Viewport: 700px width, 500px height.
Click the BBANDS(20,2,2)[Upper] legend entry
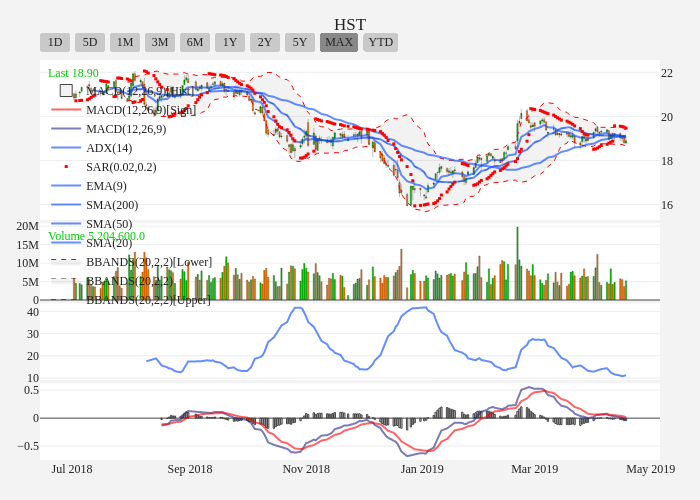click(x=148, y=300)
